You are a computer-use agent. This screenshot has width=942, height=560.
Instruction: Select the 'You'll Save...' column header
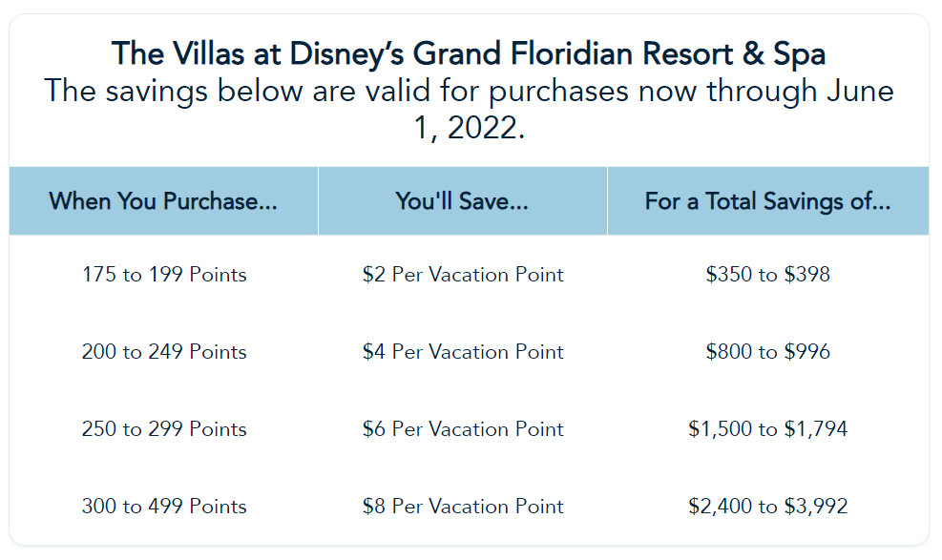pos(462,201)
